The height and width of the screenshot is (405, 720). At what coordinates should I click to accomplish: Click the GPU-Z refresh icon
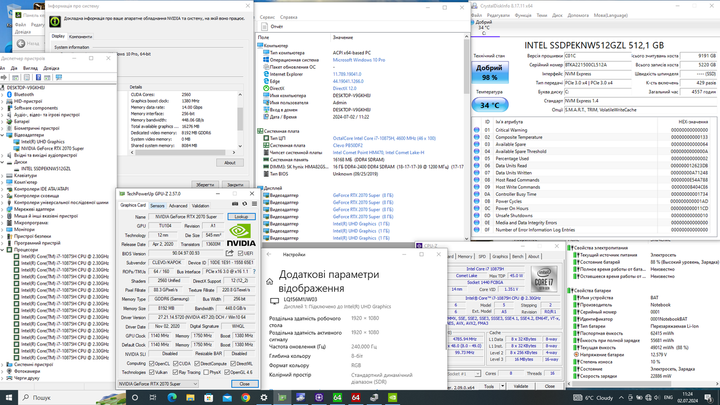pyautogui.click(x=245, y=204)
